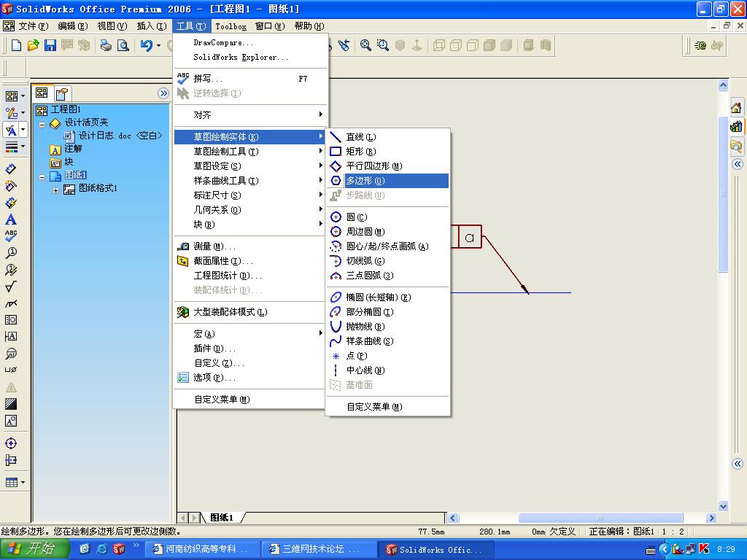The height and width of the screenshot is (560, 747).
Task: Click the Zoom to Area icon
Action: pos(382,45)
